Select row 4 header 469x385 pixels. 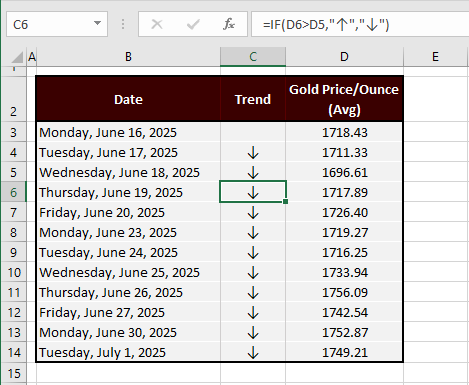tap(13, 152)
